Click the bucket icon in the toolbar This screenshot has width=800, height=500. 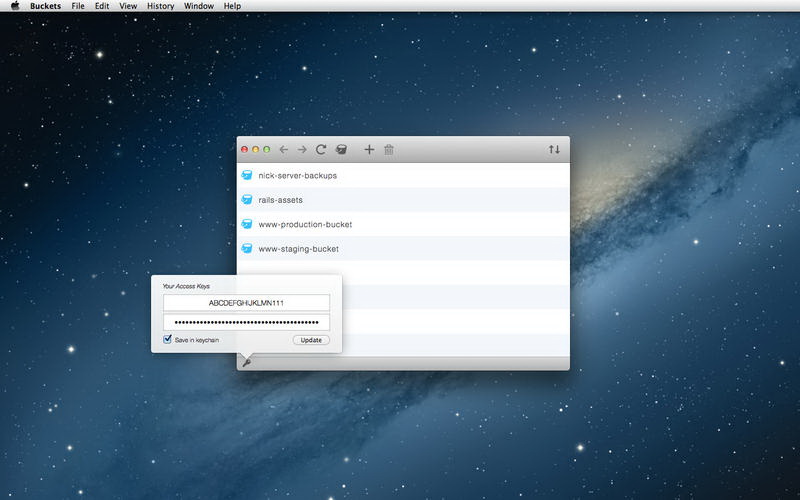coord(341,150)
